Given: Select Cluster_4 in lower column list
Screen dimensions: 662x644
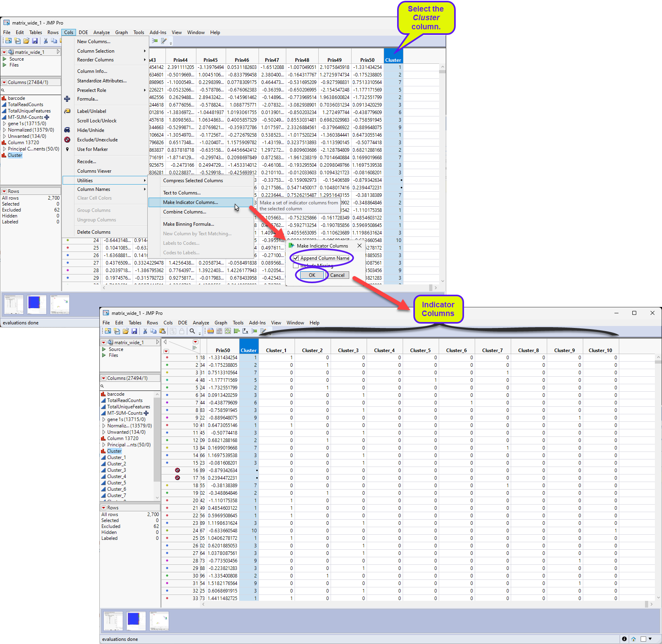Looking at the screenshot, I should [116, 476].
